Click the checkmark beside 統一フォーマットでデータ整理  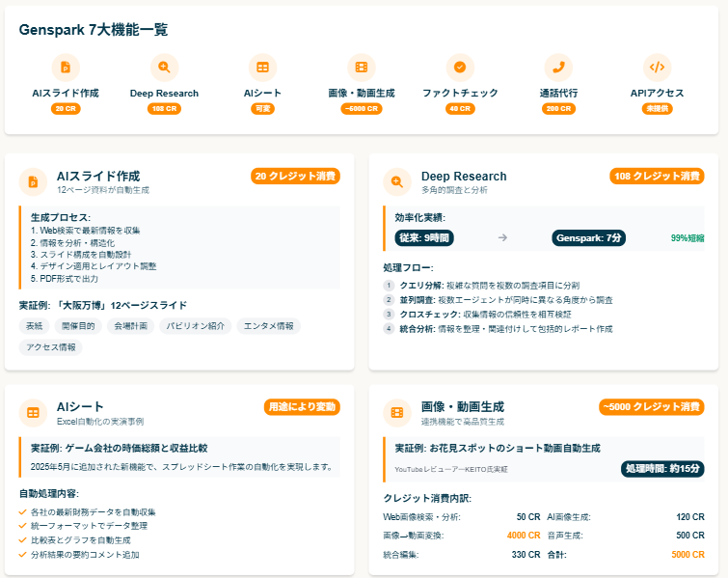[22, 526]
